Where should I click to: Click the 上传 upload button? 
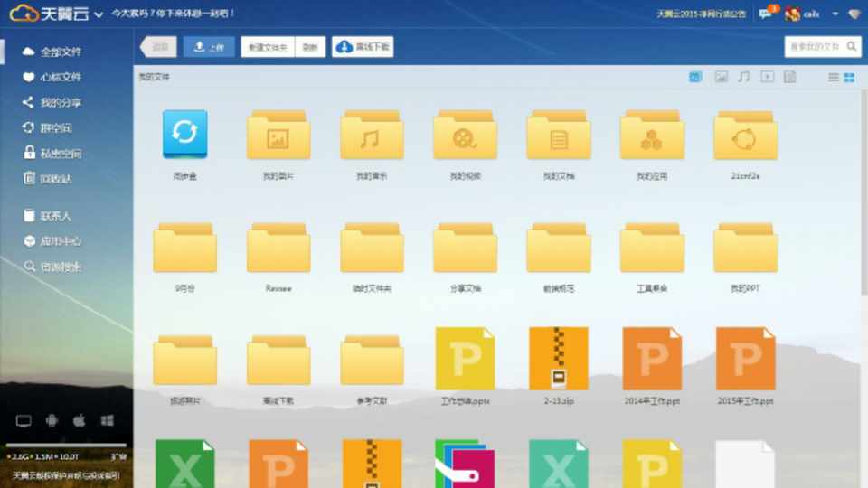point(209,47)
